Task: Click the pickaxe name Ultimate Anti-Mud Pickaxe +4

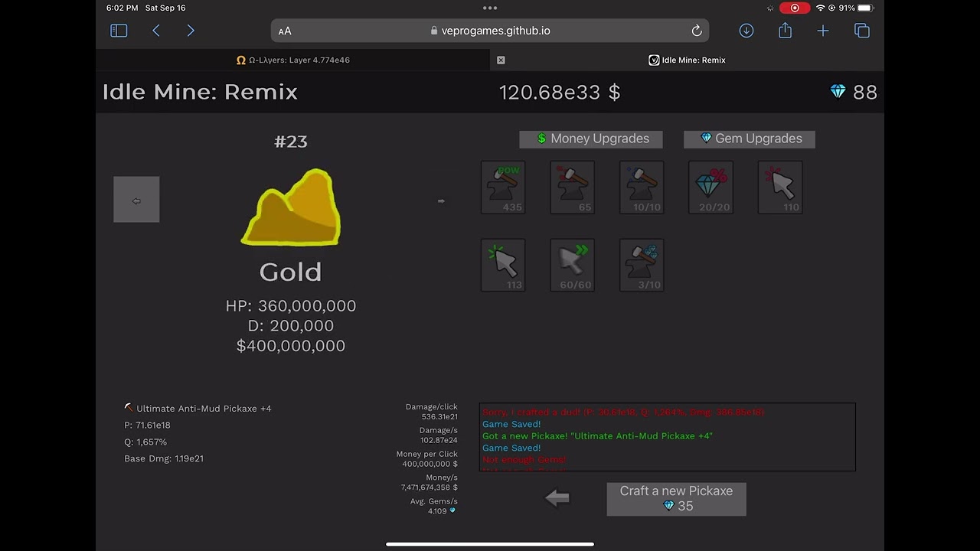Action: pos(204,409)
